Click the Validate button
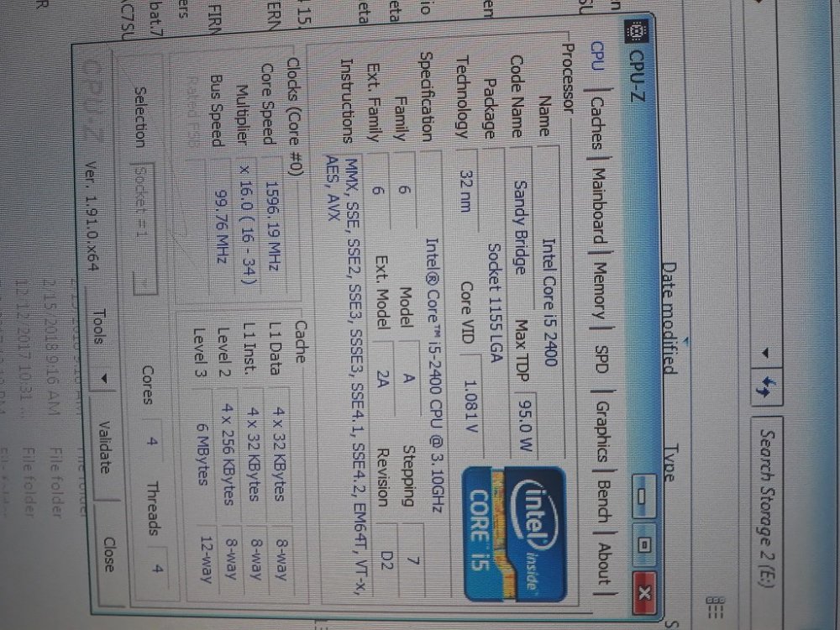The height and width of the screenshot is (630, 840). 105,448
